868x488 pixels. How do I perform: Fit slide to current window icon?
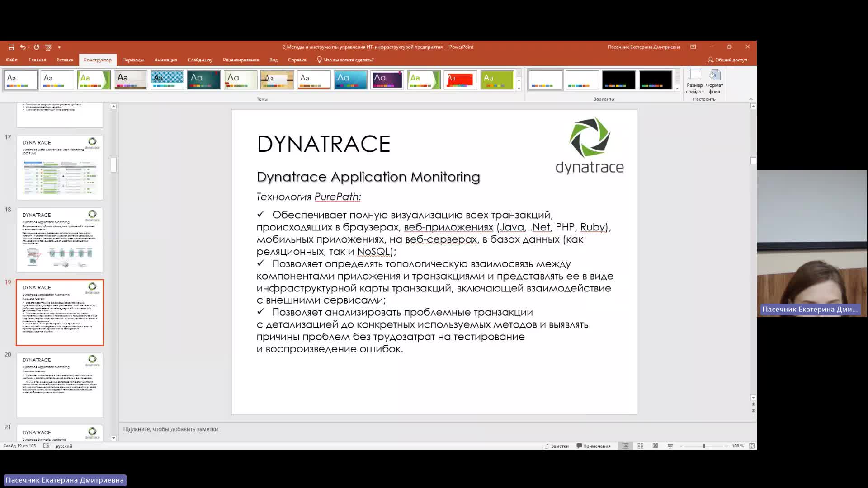(752, 446)
